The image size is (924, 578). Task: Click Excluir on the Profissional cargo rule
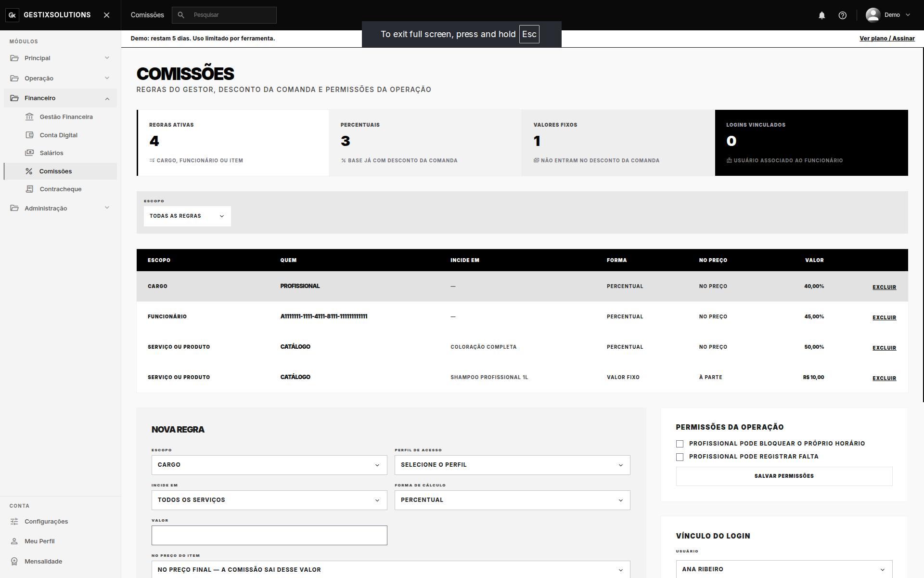click(x=884, y=287)
